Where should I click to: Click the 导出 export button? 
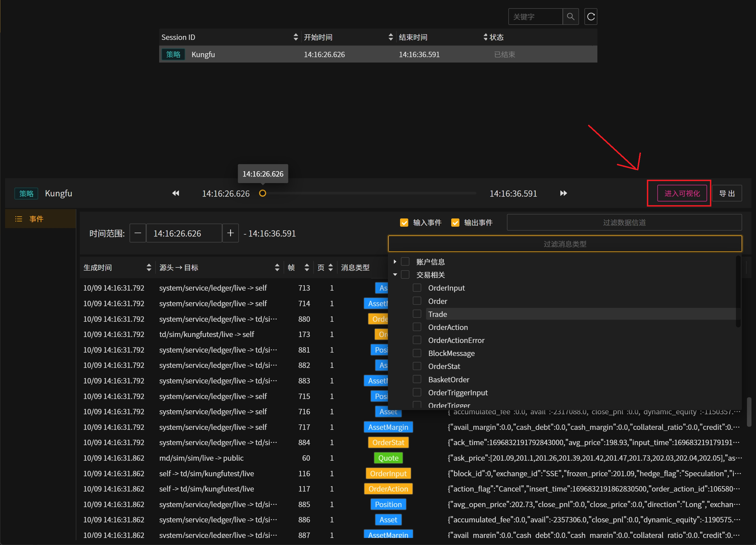coord(727,194)
